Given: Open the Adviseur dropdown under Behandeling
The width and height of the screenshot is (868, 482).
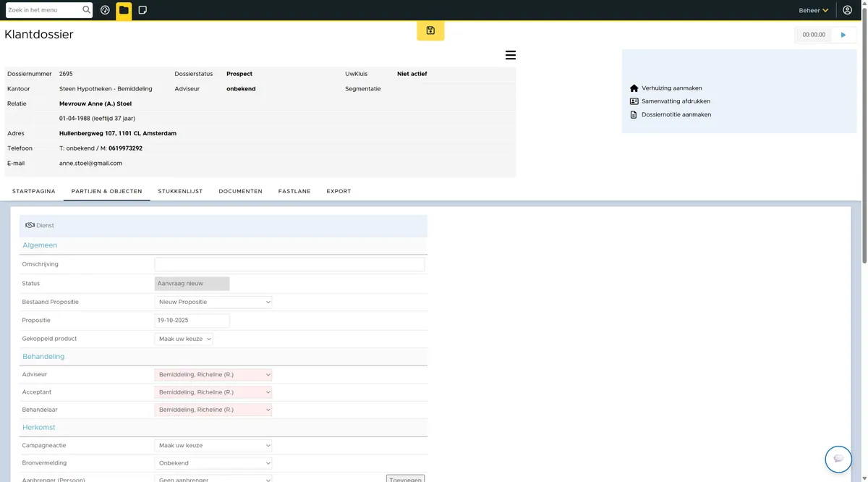Looking at the screenshot, I should point(213,375).
